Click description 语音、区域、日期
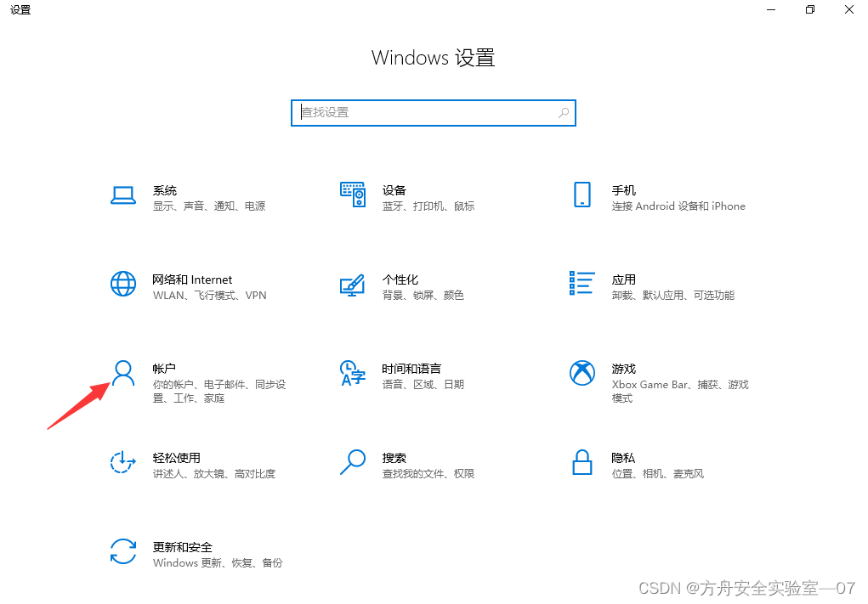This screenshot has height=604, width=868. [x=423, y=385]
